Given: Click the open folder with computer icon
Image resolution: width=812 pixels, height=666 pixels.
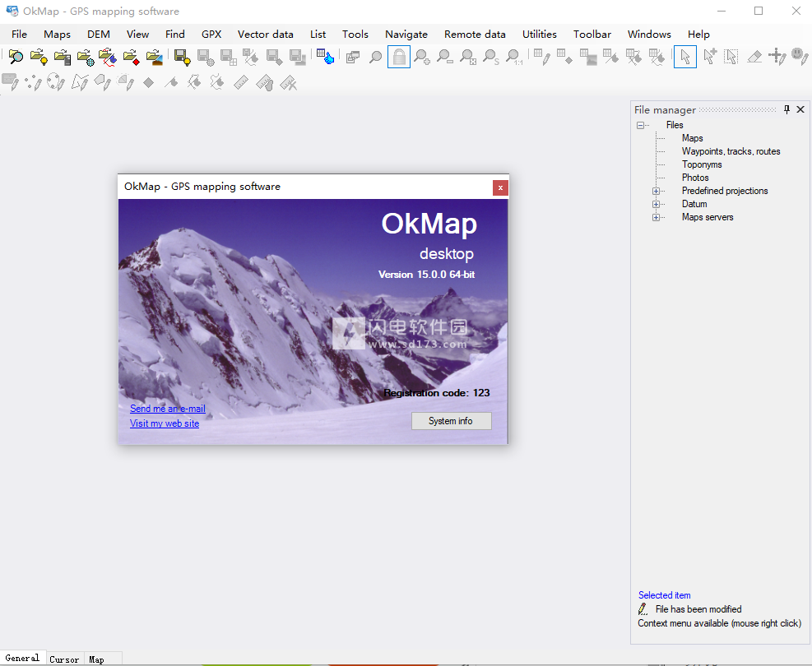Looking at the screenshot, I should [x=63, y=57].
